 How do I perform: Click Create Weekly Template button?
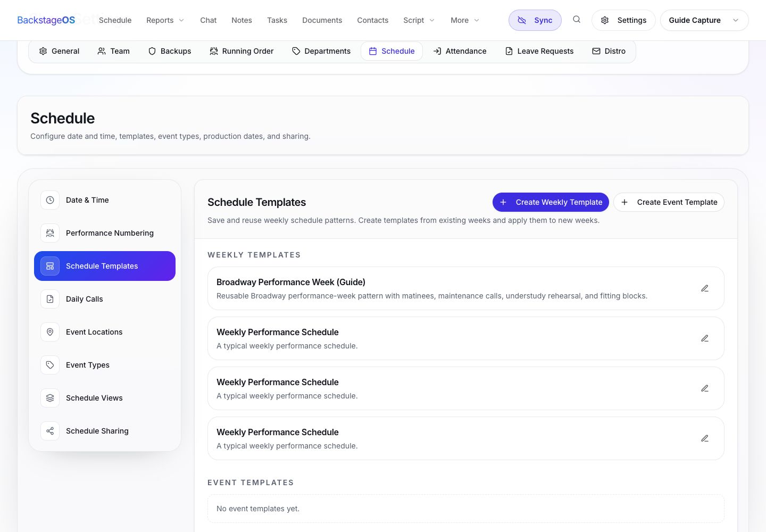click(x=551, y=202)
